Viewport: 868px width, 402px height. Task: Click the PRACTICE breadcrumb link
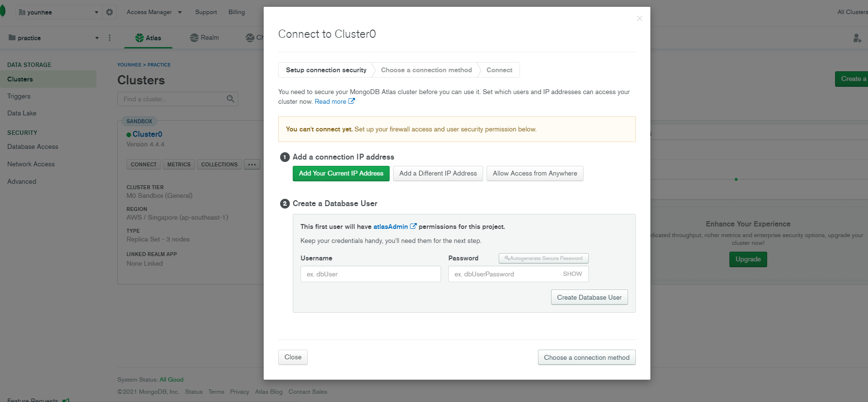point(159,64)
